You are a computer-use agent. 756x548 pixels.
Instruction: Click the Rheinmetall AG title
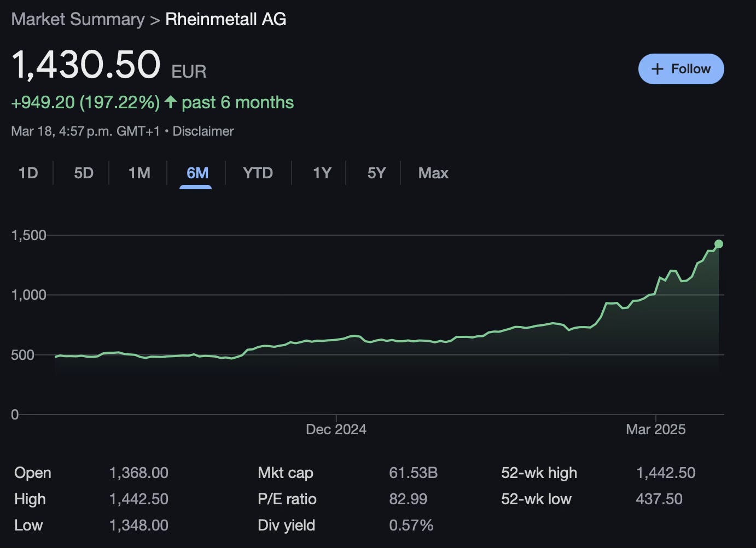click(226, 19)
